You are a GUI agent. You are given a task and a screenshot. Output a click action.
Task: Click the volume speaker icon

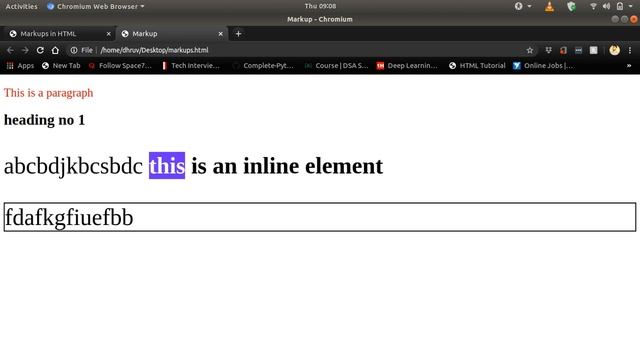[607, 6]
